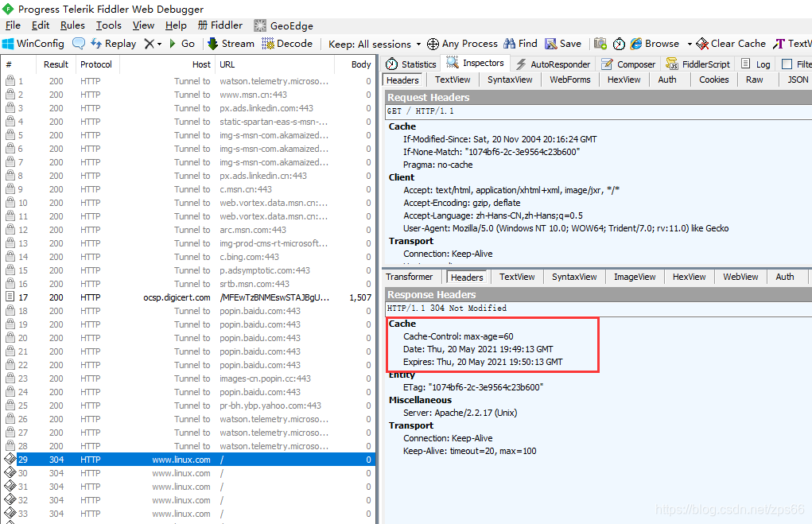Open the View menu
The image size is (812, 524).
[x=143, y=25]
